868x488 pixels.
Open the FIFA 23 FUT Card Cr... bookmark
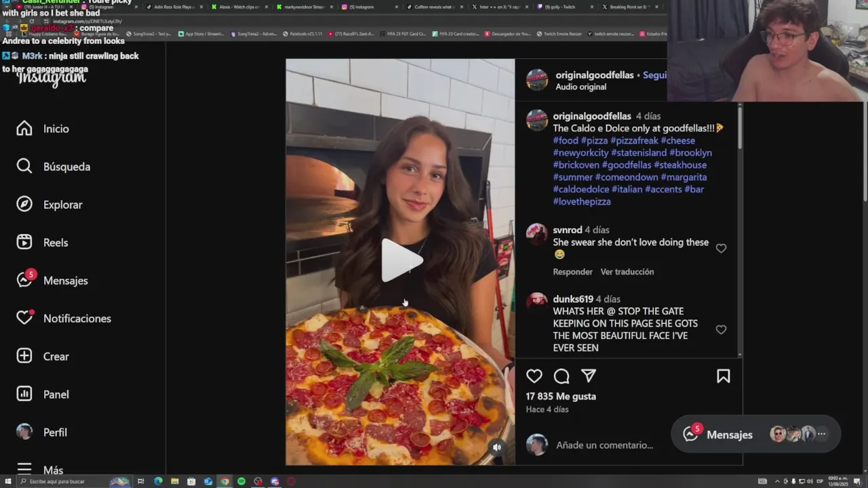[x=403, y=33]
